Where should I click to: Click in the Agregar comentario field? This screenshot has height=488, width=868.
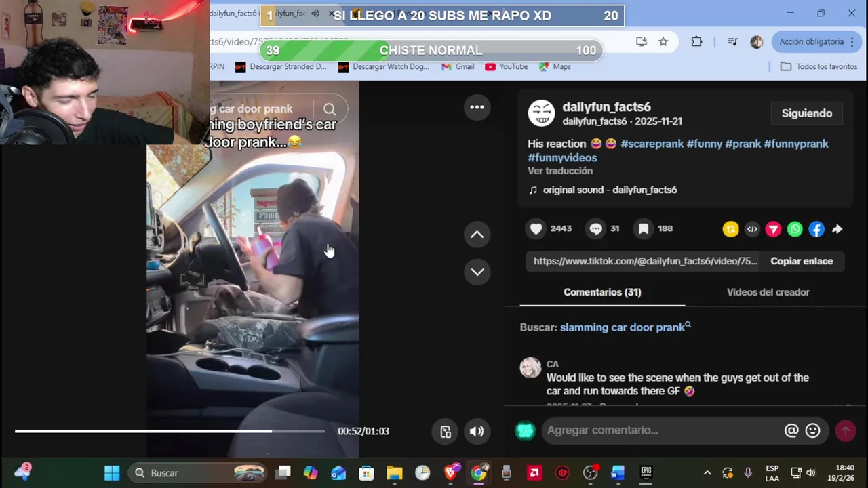661,430
